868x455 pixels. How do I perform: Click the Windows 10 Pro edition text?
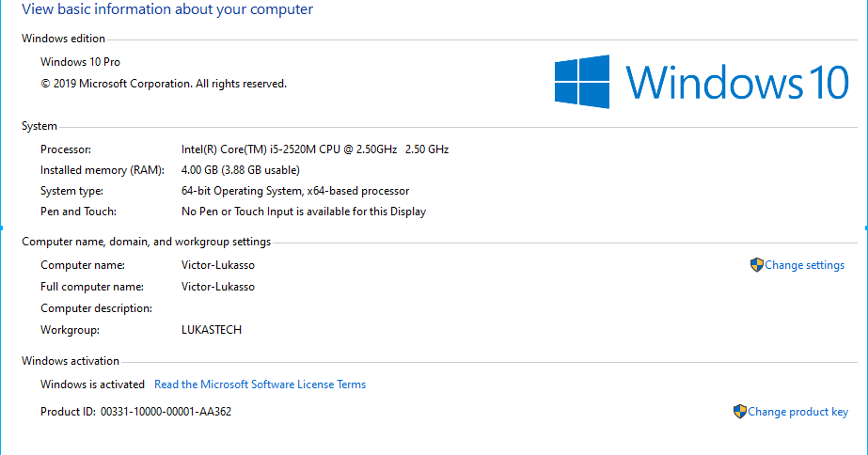(80, 62)
